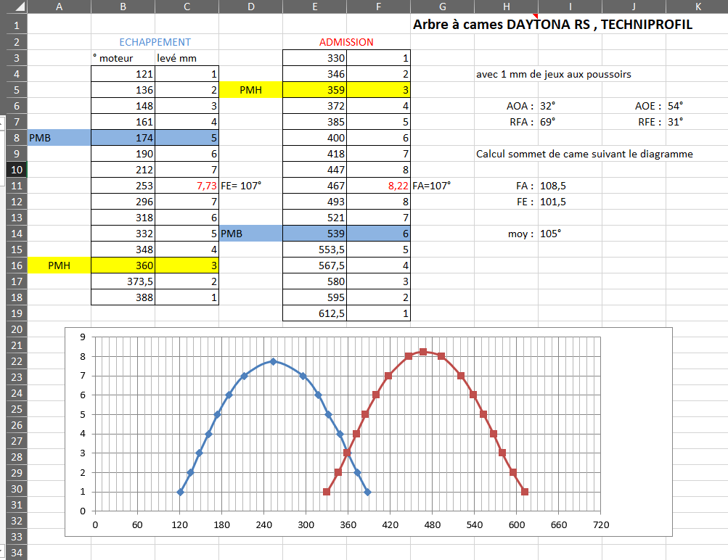Select the blue PMB cell in column D
Screen dimensions: 728x560
coord(250,234)
